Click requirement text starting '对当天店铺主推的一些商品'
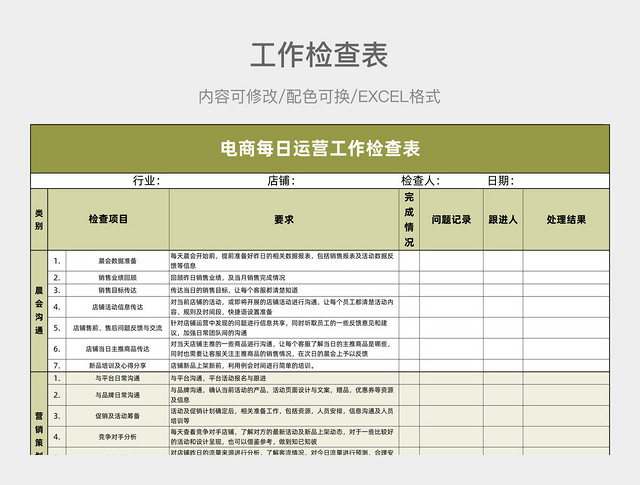Image resolution: width=640 pixels, height=485 pixels. (x=281, y=349)
